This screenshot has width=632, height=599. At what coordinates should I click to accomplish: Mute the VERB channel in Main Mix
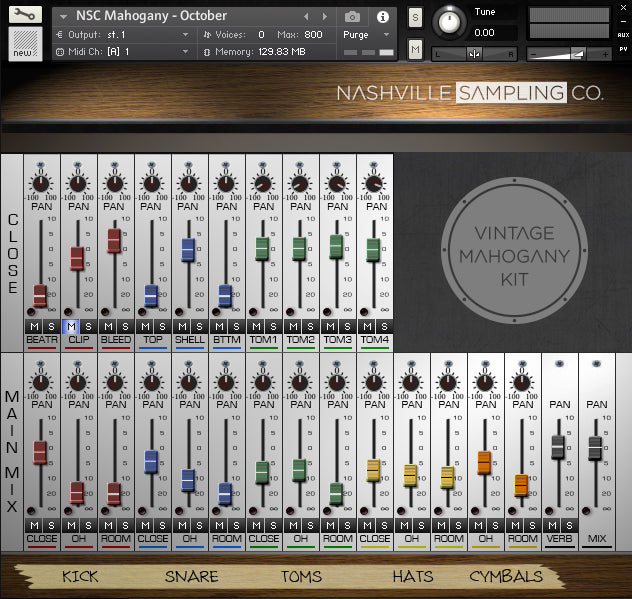(551, 525)
